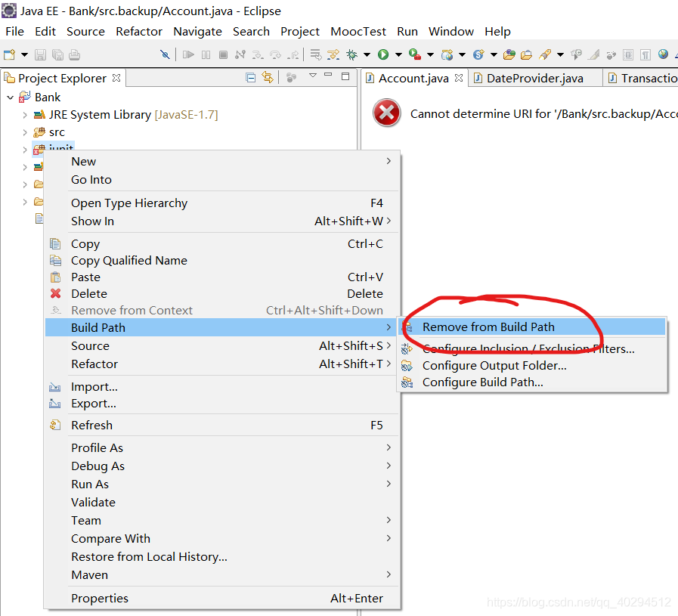Click the Suspend debug icon
Screen dimensions: 678x616
pos(206,54)
